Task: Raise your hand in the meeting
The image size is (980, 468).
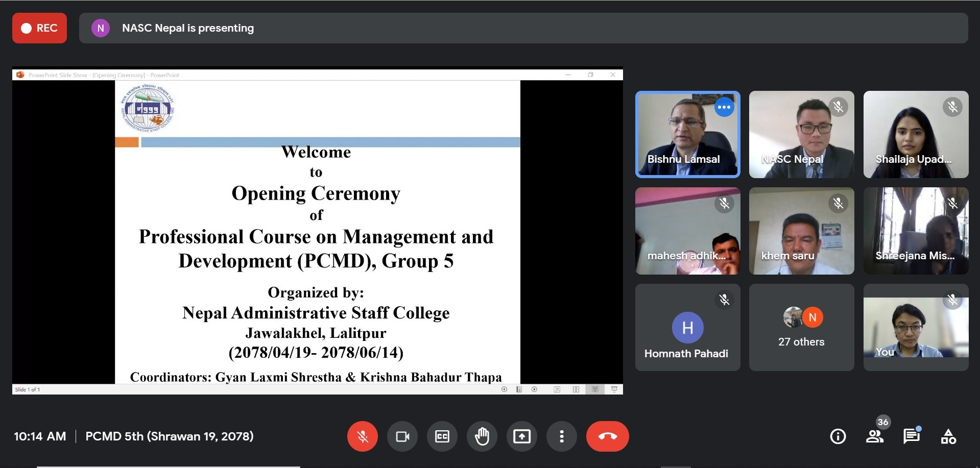Action: tap(482, 436)
